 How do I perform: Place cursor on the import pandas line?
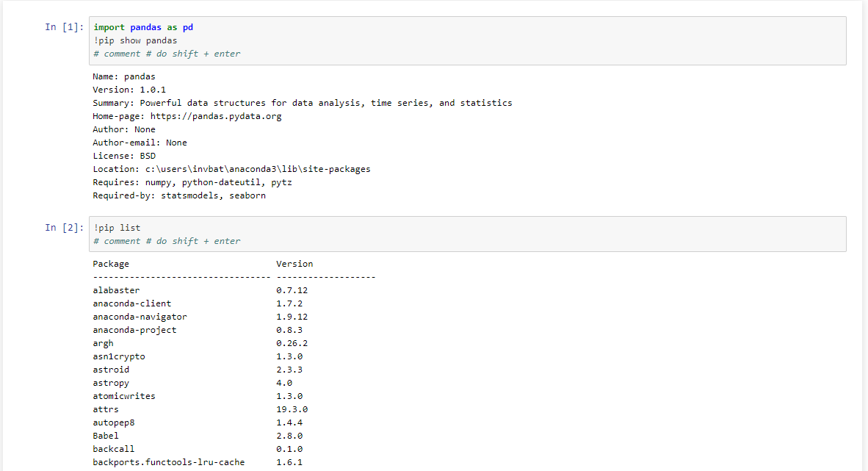click(x=143, y=27)
